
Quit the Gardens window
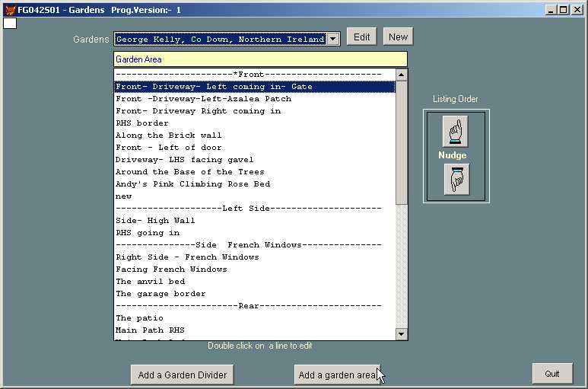(x=552, y=373)
